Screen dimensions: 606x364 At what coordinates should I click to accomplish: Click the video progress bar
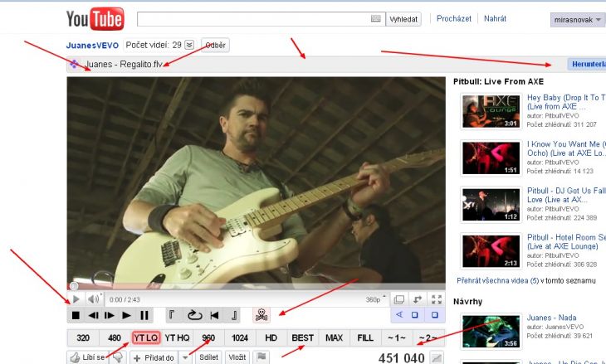point(256,286)
